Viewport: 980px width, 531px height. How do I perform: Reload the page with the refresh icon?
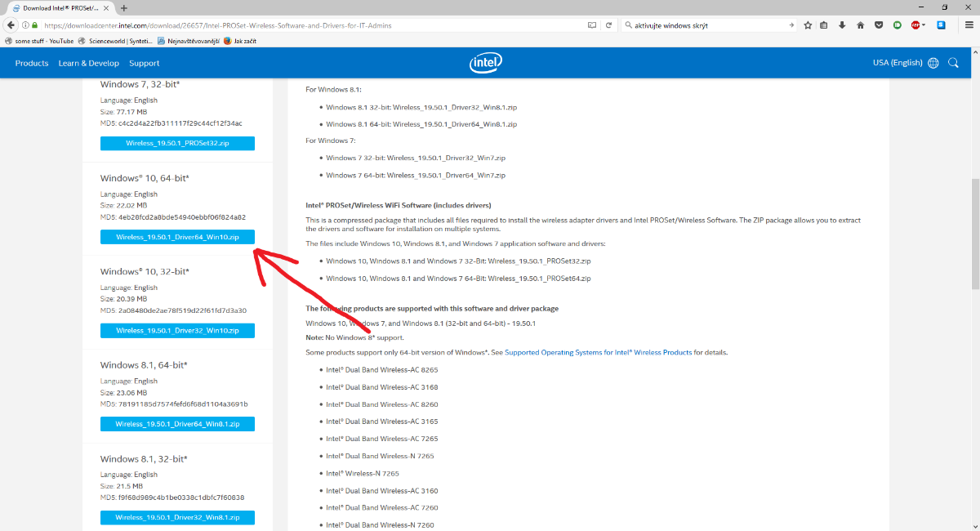610,25
